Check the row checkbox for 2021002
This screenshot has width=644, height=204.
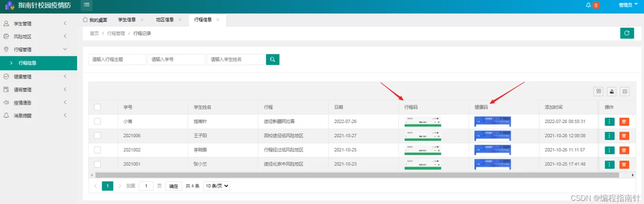pyautogui.click(x=98, y=150)
